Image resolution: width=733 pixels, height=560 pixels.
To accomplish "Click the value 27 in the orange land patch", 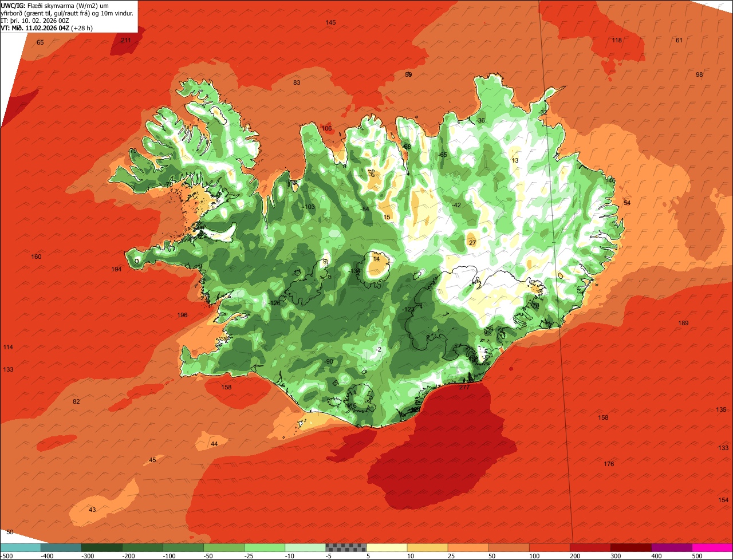I will (472, 243).
